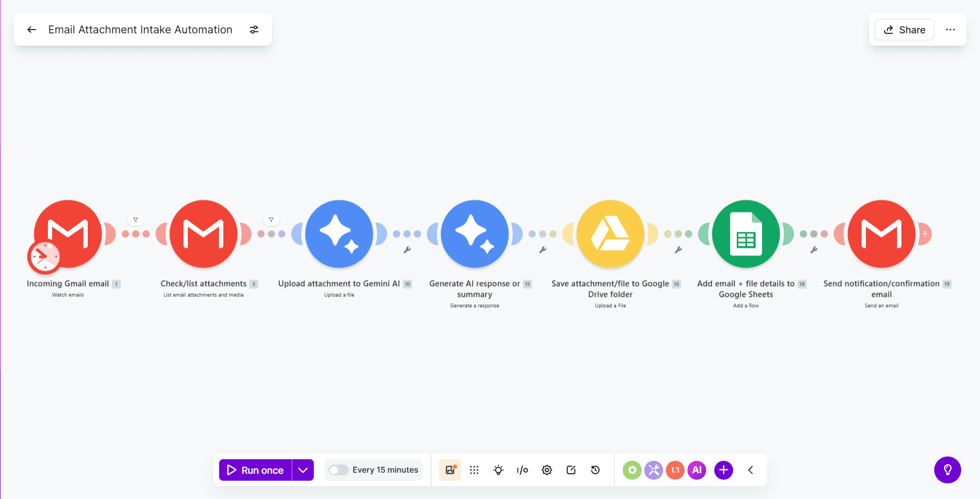Open scenario settings sliders icon next to title
This screenshot has width=980, height=499.
tap(254, 30)
